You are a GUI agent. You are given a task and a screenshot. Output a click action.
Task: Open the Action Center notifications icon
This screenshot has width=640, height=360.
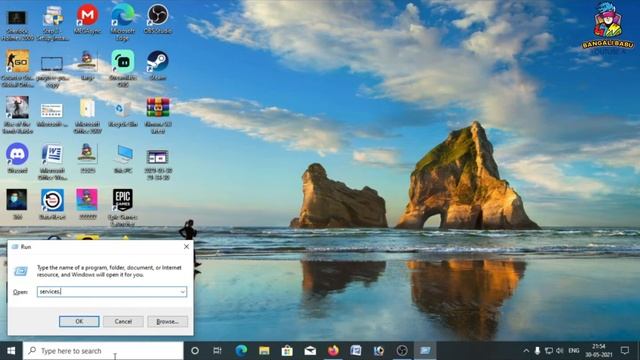[x=624, y=351]
